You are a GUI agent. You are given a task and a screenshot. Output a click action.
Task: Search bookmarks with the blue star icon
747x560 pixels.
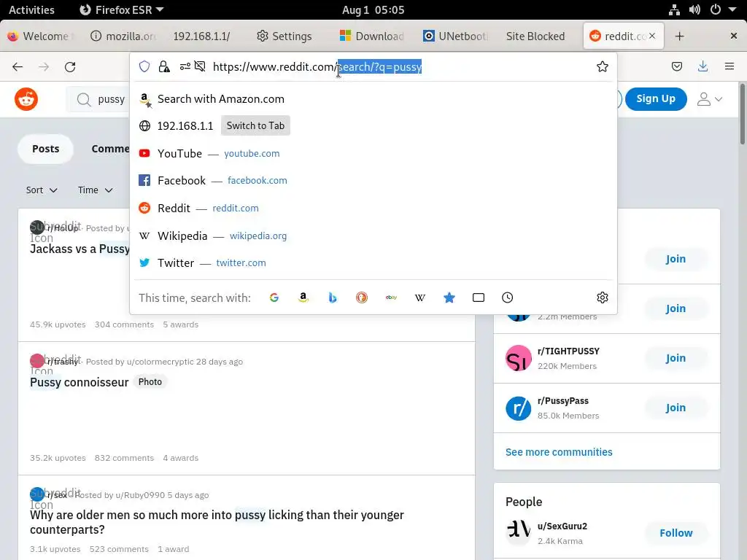click(449, 297)
